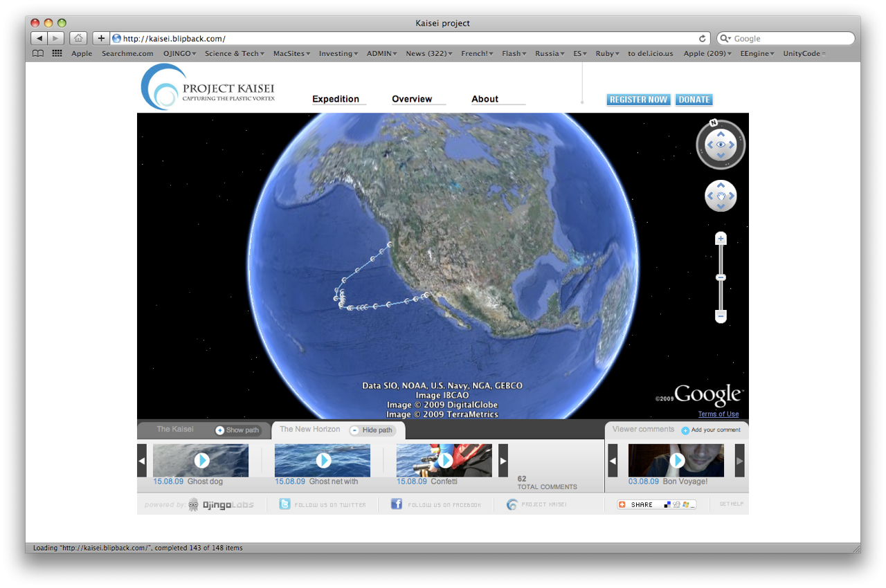This screenshot has width=886, height=588.
Task: Click the GETHELP link
Action: (732, 504)
